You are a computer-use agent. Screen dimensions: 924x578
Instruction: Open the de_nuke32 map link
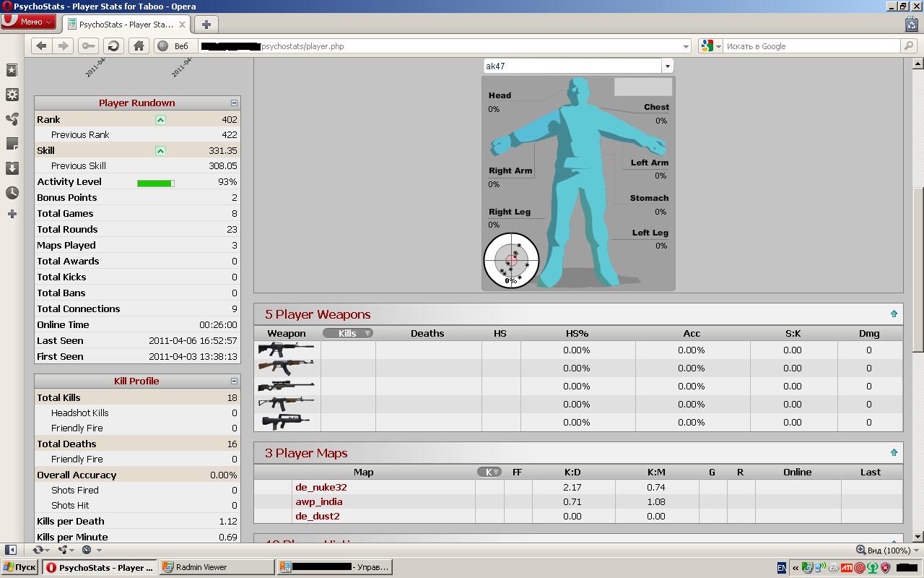coord(321,487)
